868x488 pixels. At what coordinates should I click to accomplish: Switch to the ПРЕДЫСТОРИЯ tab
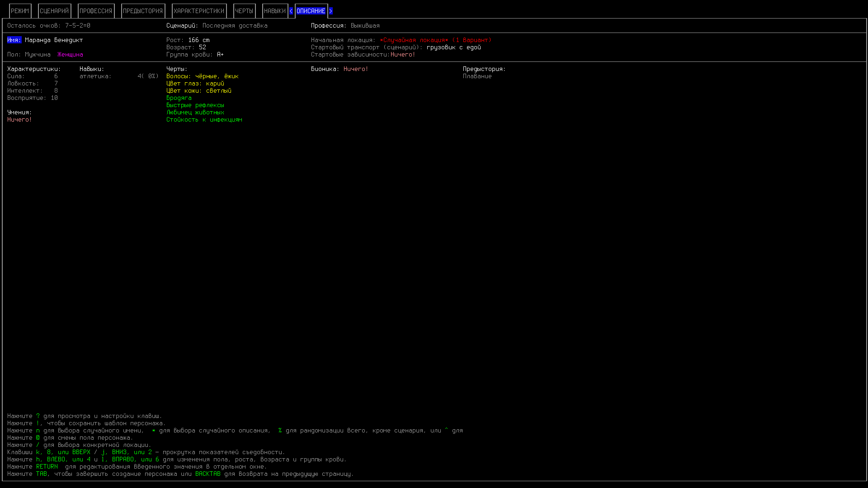(143, 10)
